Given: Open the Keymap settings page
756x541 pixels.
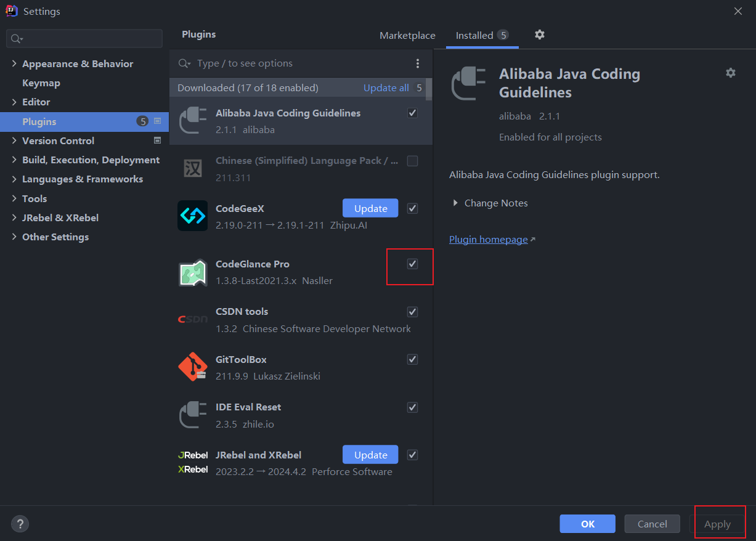Looking at the screenshot, I should click(x=41, y=83).
